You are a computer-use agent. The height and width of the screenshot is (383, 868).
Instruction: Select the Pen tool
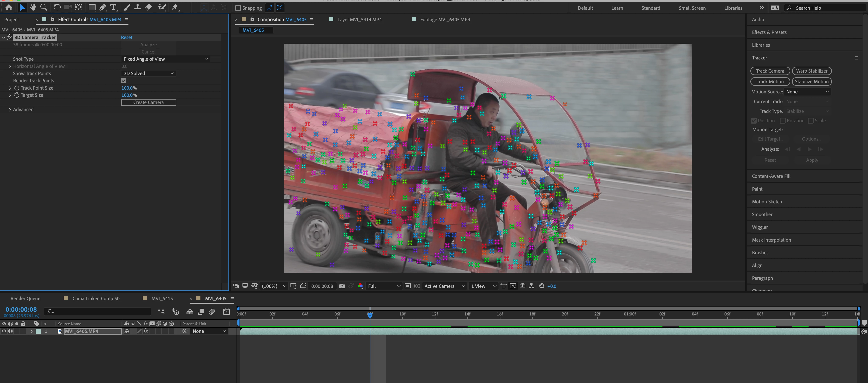(x=102, y=7)
